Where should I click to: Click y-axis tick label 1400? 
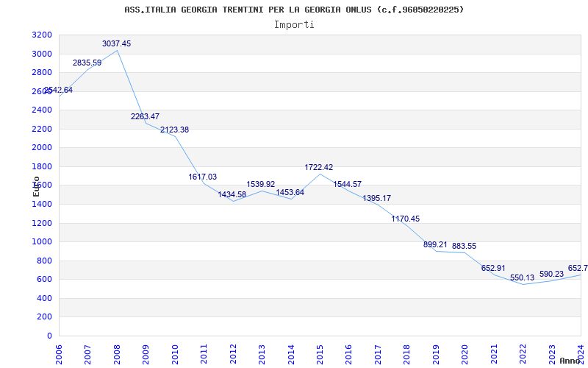pos(42,204)
